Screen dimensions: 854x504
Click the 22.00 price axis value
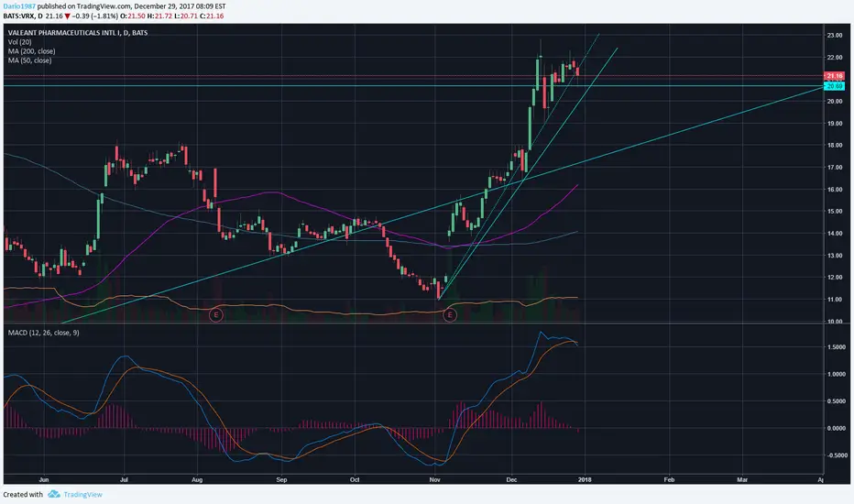coord(835,57)
